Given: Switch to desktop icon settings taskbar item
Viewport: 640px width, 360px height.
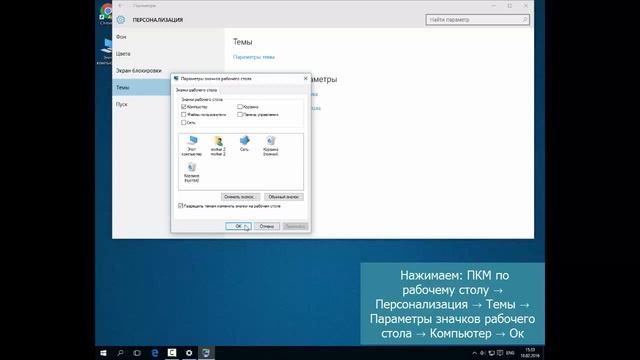Looking at the screenshot, I should (206, 353).
